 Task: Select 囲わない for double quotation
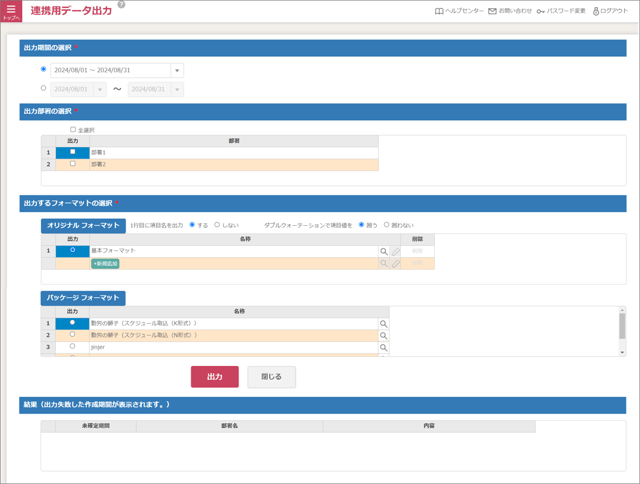pos(387,225)
